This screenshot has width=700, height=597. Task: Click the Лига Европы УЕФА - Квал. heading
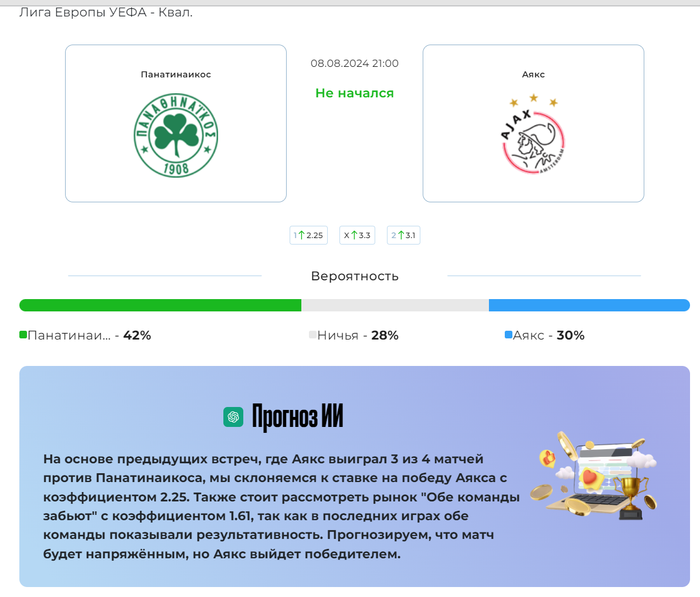coord(106,12)
